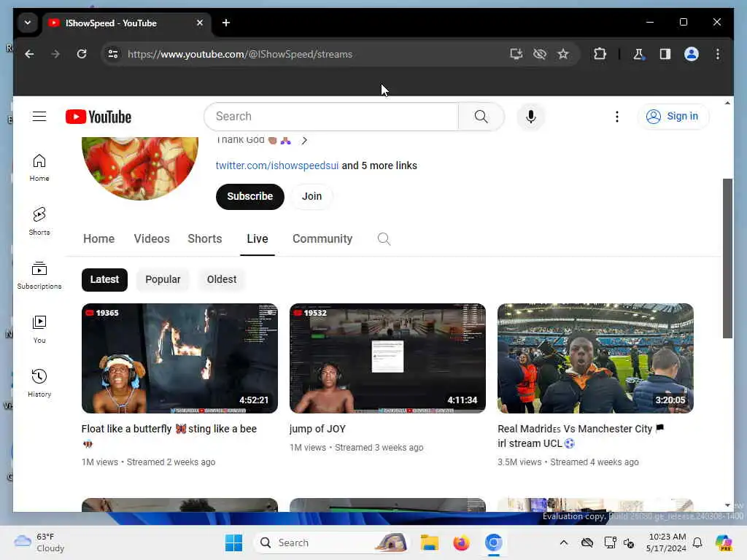The width and height of the screenshot is (747, 560).
Task: Open You section in sidebar
Action: pyautogui.click(x=39, y=329)
